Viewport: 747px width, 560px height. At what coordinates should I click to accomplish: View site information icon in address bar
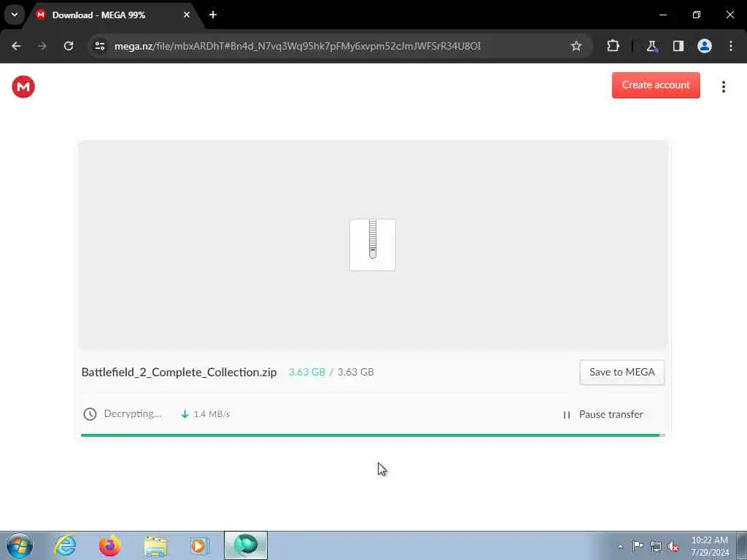click(99, 46)
